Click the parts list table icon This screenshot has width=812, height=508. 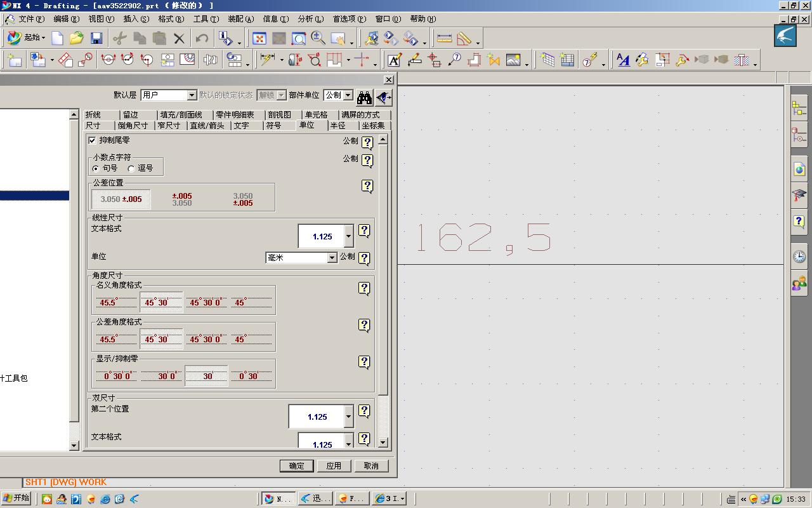(x=567, y=60)
